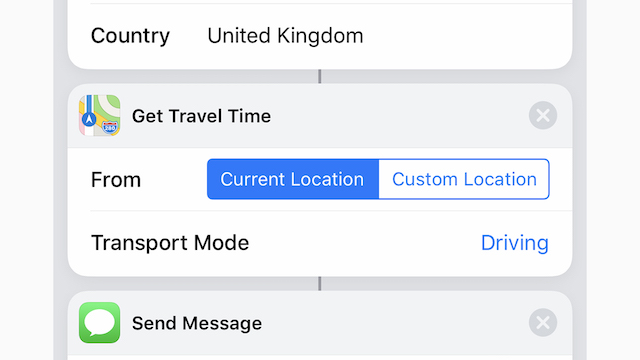
Task: Tap the Get Travel Time title text
Action: 201,116
